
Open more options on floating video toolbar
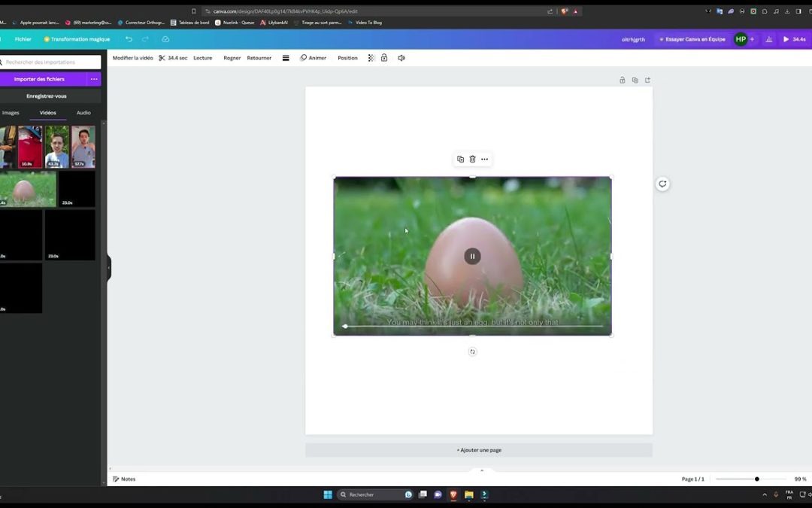click(x=485, y=159)
